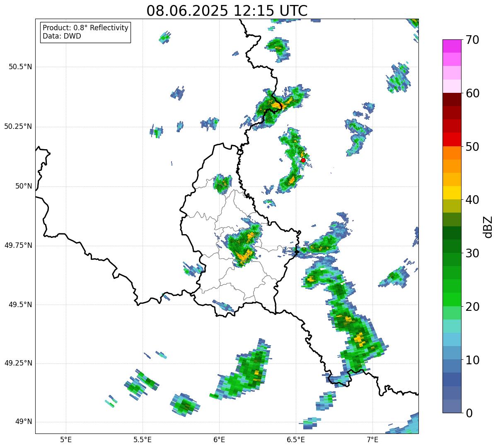Screen dimensions: 498x448
Task: Click the 'dBZ' colorbar axis label
Action: (488, 227)
